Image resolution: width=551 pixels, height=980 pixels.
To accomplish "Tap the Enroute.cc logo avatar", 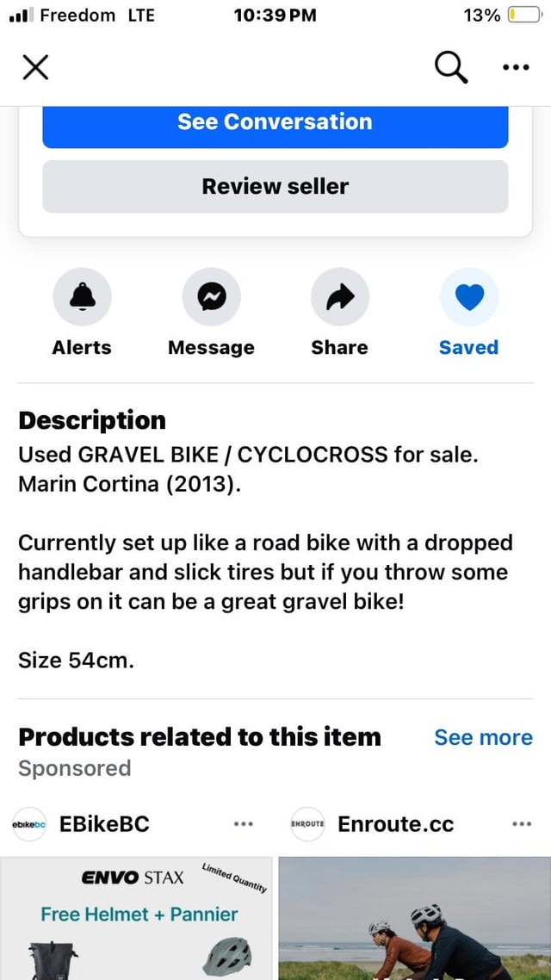I will pyautogui.click(x=307, y=824).
